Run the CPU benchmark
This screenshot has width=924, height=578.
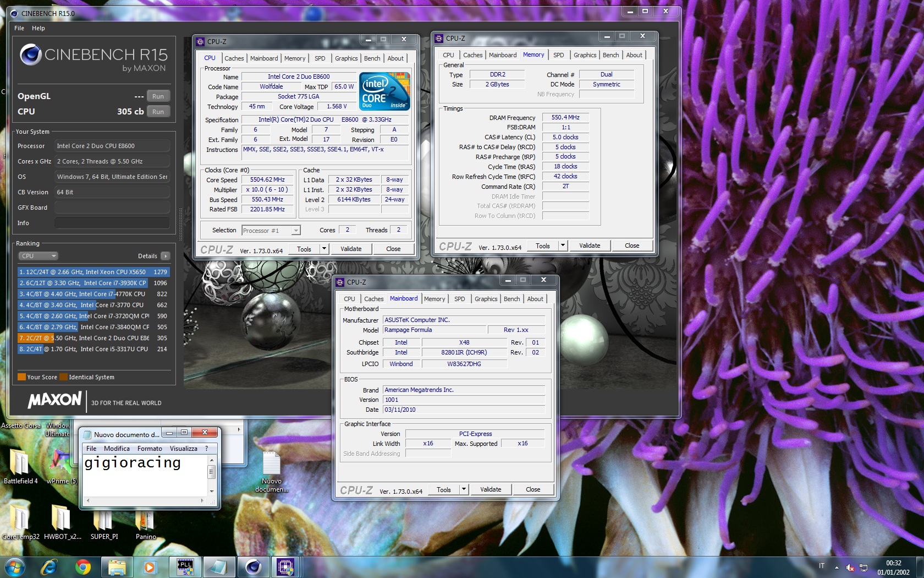[158, 112]
